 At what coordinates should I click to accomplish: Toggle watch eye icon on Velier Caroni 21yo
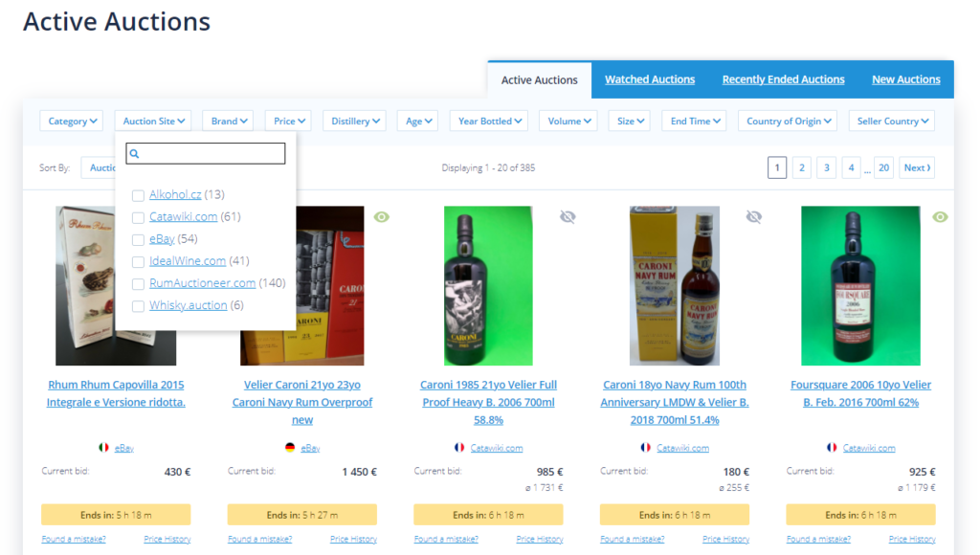coord(382,217)
